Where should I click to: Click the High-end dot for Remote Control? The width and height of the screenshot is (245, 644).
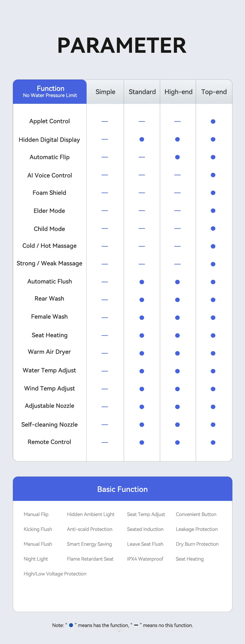click(177, 442)
